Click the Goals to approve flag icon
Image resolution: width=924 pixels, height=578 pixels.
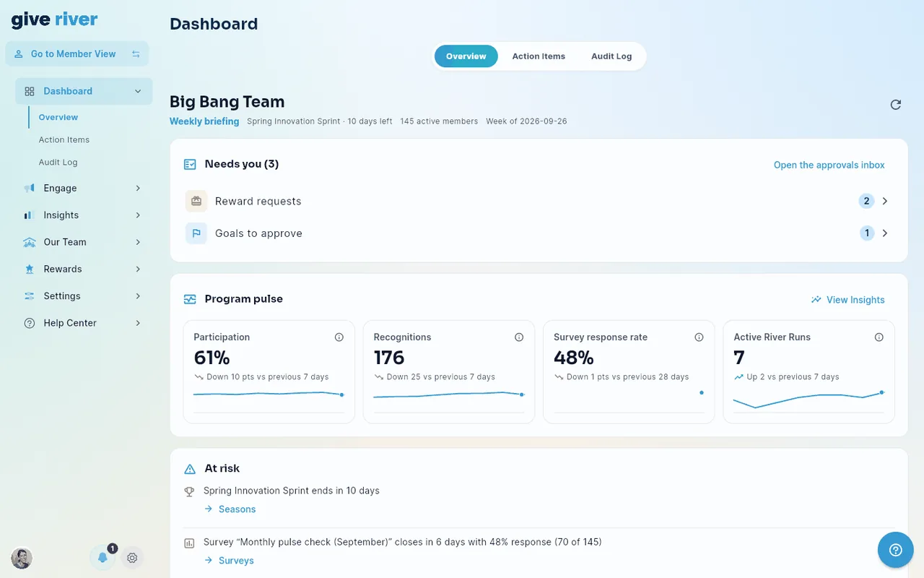click(196, 233)
